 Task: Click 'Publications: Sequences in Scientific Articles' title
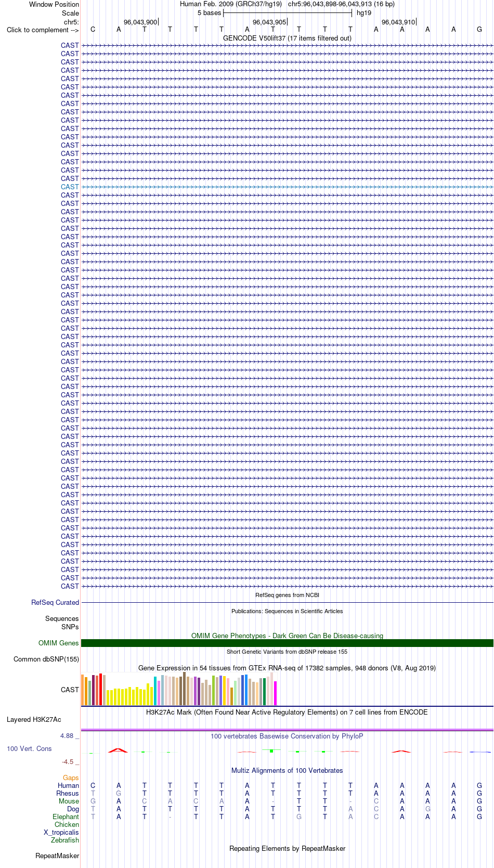(x=287, y=611)
